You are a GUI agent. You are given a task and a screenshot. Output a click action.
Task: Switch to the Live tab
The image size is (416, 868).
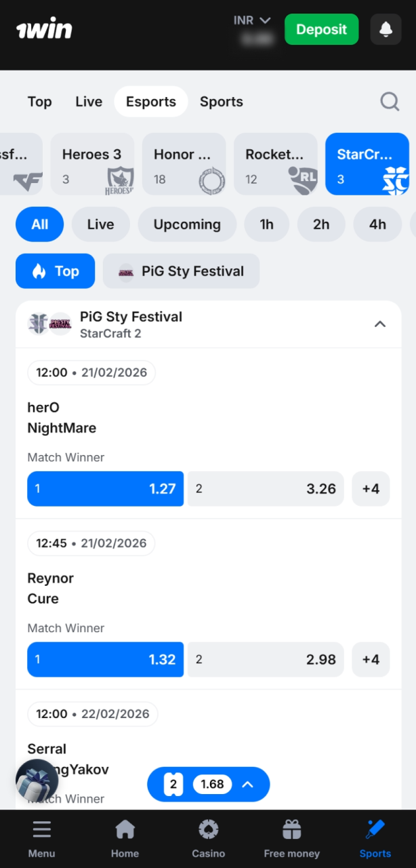point(89,102)
